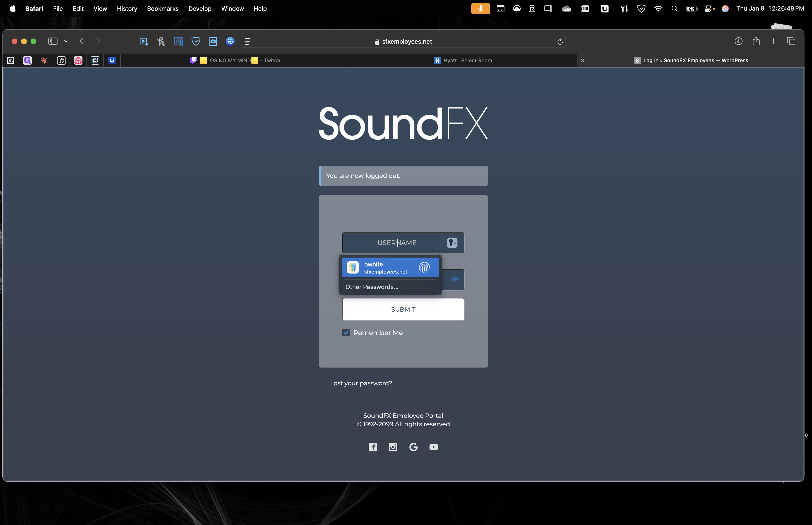812x525 pixels.
Task: Click the orange microphone menu bar indicator
Action: click(480, 9)
